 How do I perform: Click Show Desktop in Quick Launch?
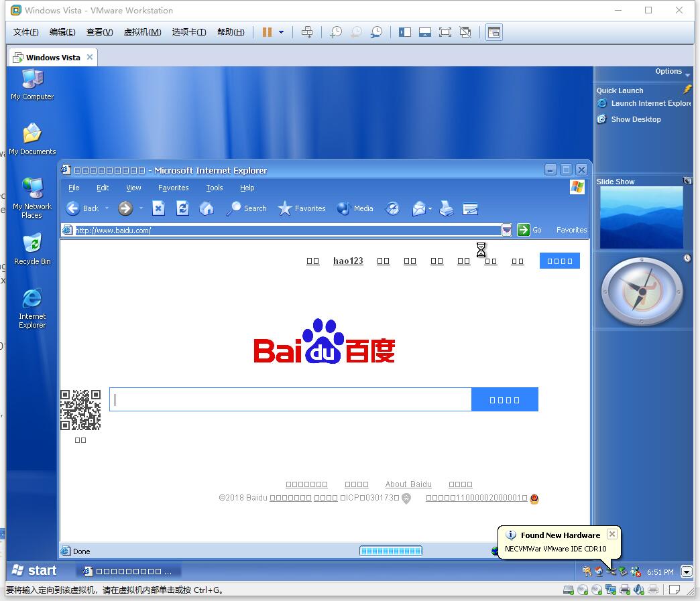(629, 119)
